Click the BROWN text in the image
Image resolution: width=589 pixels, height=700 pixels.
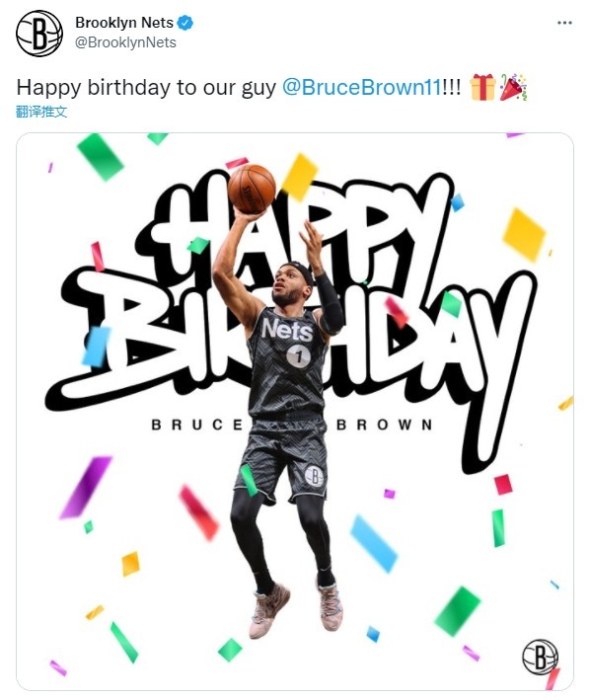coord(384,425)
